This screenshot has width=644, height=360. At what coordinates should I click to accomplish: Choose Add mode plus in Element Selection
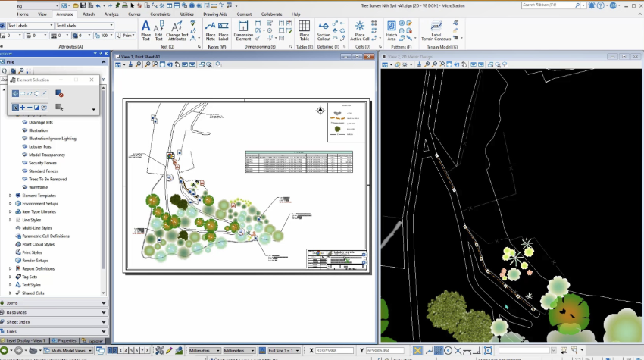click(23, 108)
